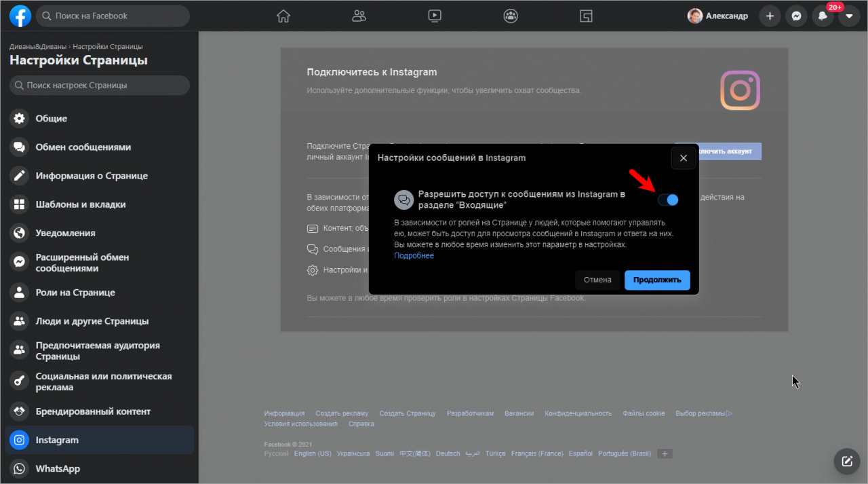Click the plus button for more languages

click(x=665, y=453)
